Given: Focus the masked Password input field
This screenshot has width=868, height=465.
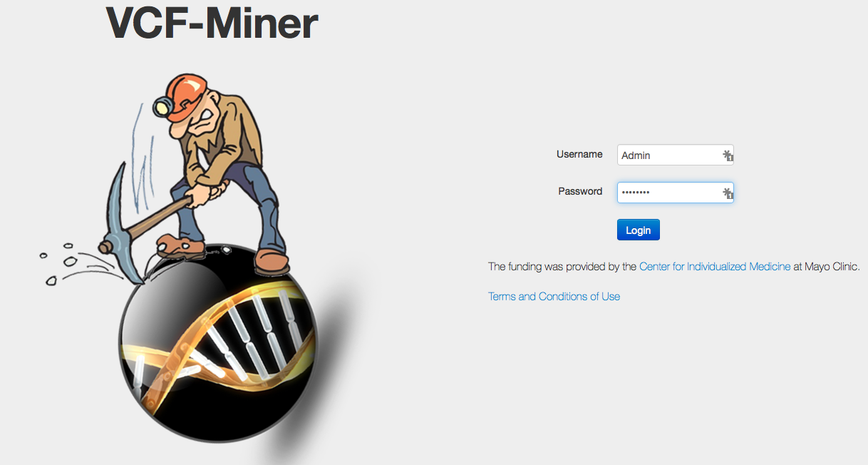Looking at the screenshot, I should [x=676, y=193].
